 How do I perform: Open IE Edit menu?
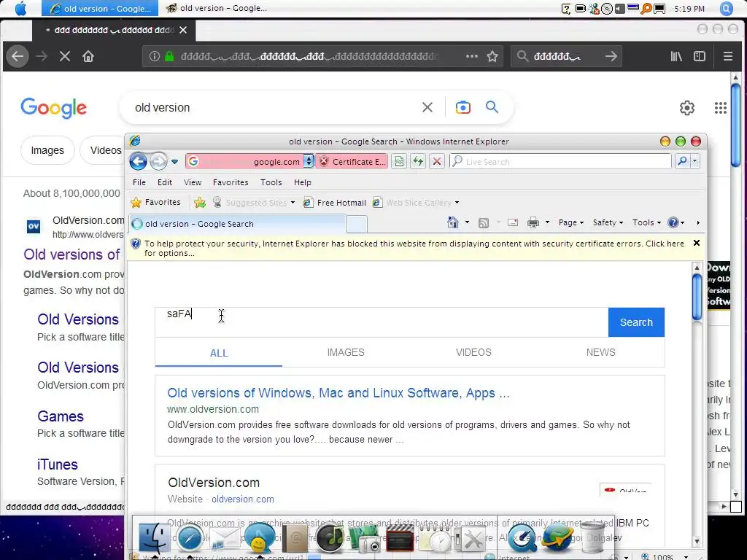pos(165,182)
